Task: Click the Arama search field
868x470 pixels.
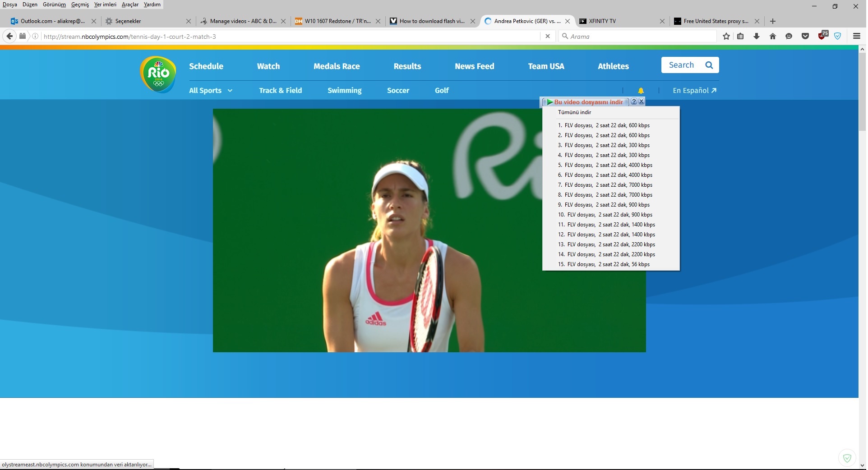Action: [637, 36]
